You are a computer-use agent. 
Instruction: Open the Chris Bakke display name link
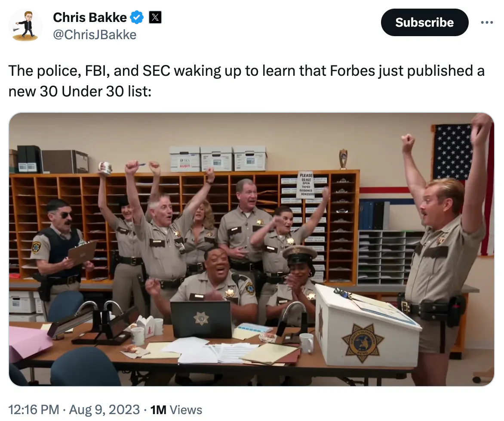pyautogui.click(x=90, y=17)
